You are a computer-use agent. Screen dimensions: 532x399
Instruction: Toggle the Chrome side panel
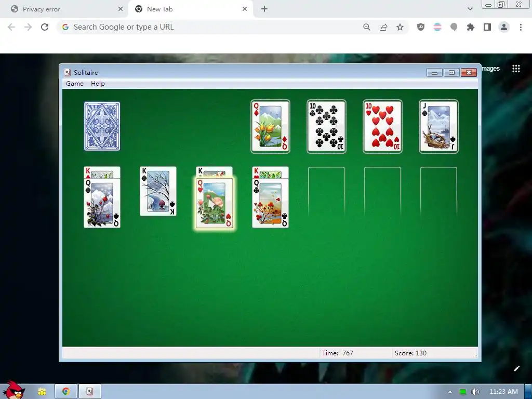tap(487, 27)
